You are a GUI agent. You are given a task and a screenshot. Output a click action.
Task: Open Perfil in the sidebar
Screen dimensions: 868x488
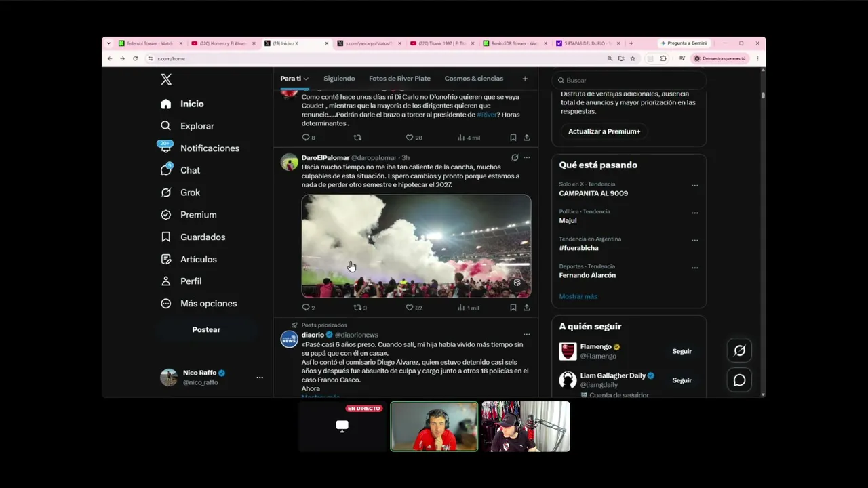click(180, 281)
